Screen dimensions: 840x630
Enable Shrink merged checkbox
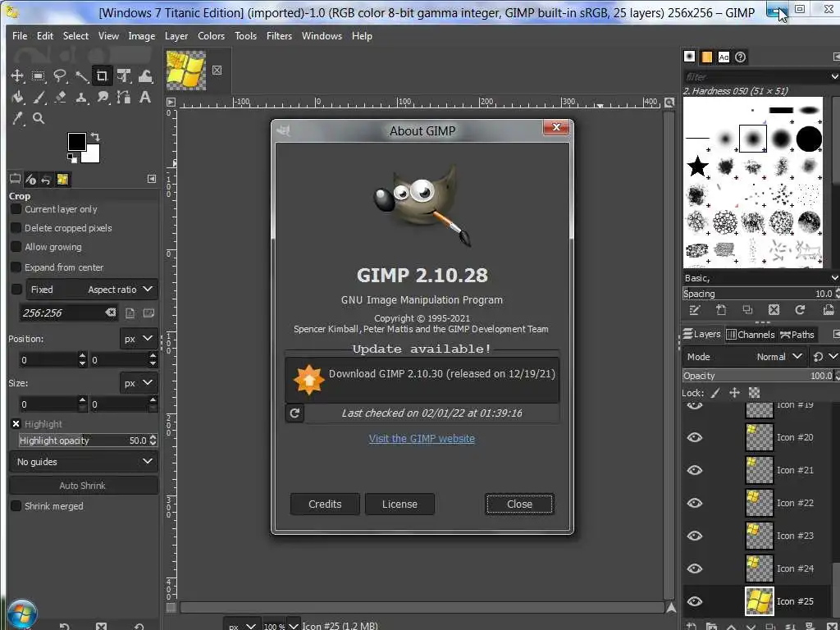[16, 505]
